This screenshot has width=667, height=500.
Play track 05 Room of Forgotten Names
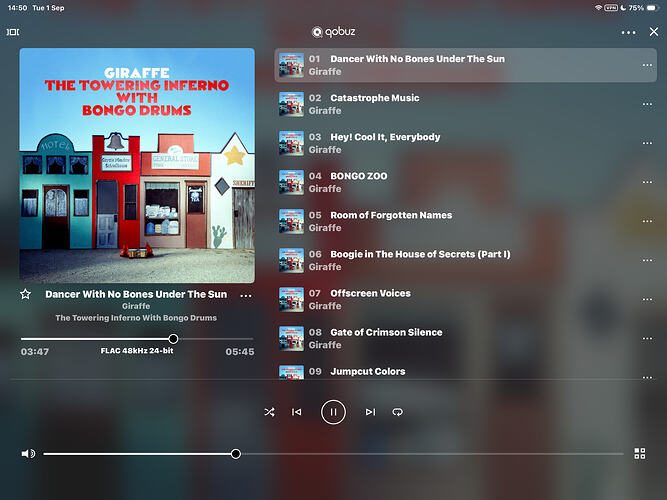tap(466, 221)
